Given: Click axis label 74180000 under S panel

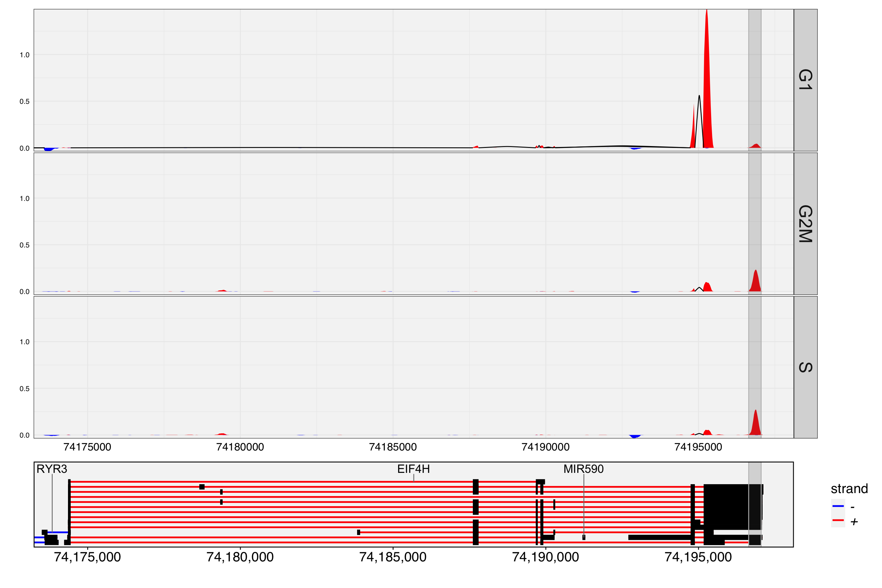Looking at the screenshot, I should click(x=240, y=447).
